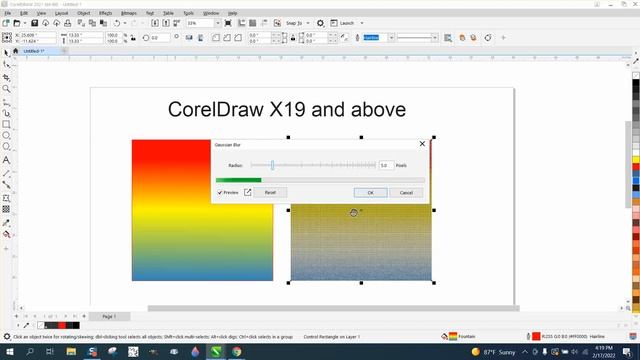Click the Radius value input field

pyautogui.click(x=386, y=165)
